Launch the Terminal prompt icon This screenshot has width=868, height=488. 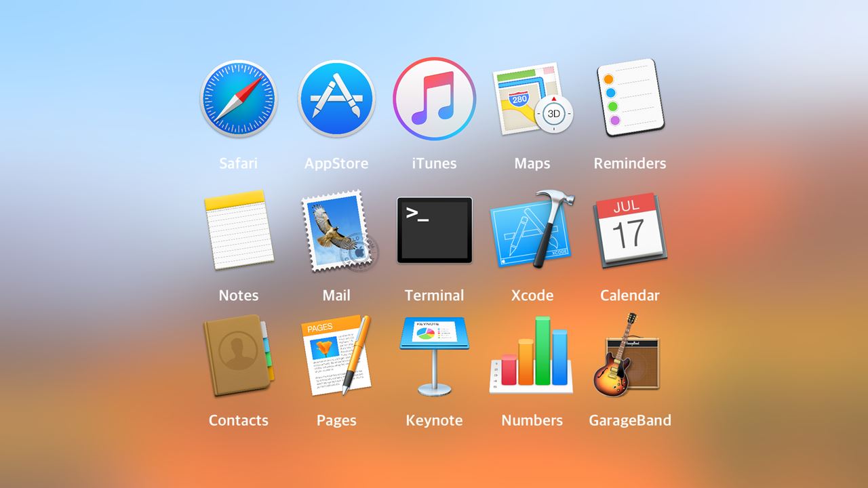coord(435,230)
